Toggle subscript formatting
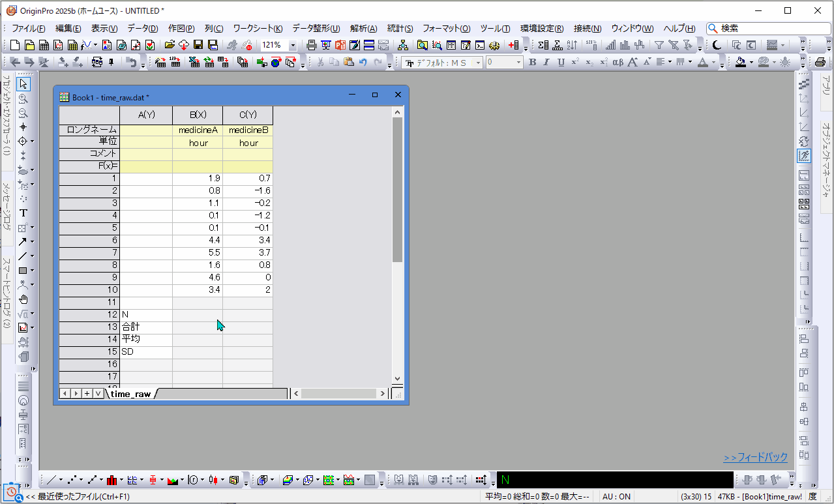 click(x=589, y=63)
